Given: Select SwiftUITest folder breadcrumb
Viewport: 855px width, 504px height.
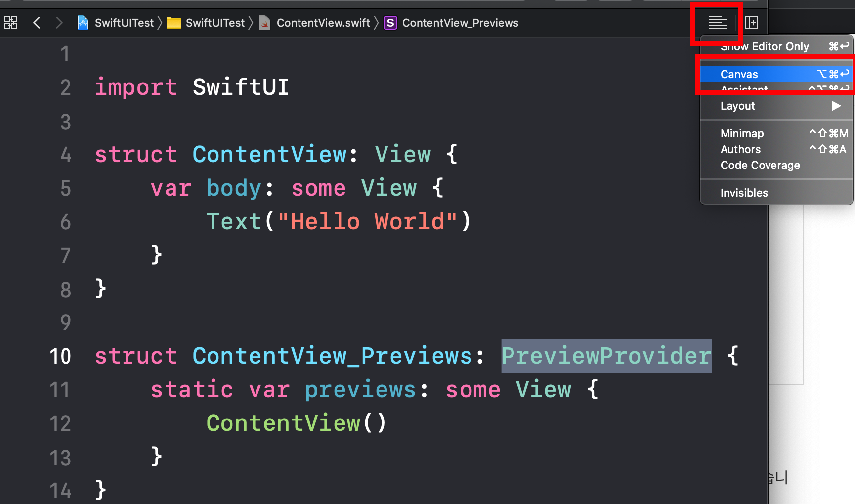Looking at the screenshot, I should [215, 23].
